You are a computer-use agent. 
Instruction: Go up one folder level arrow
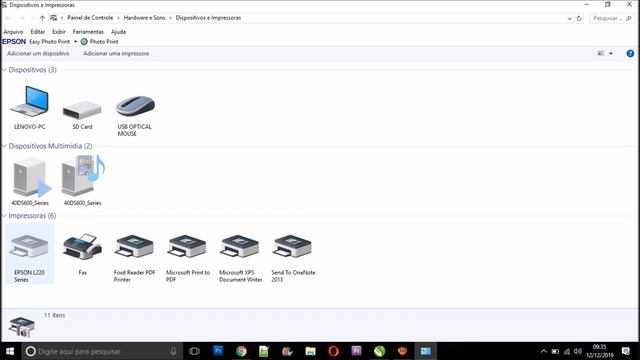[x=42, y=18]
